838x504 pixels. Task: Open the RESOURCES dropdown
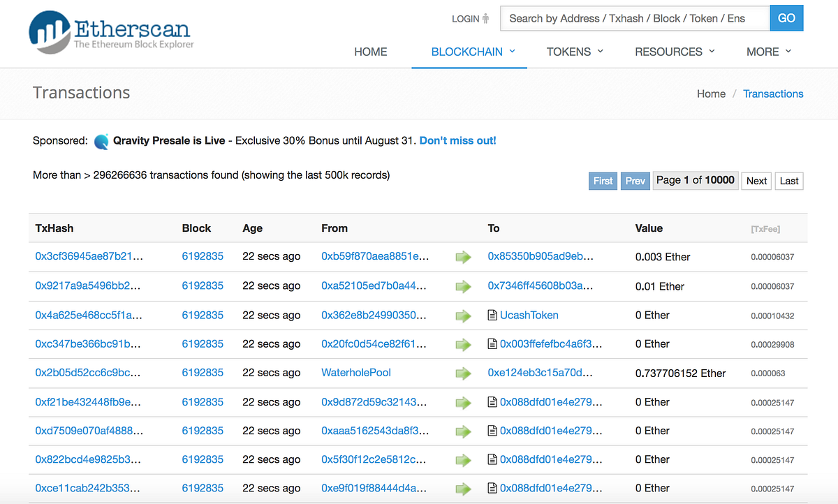pos(669,51)
